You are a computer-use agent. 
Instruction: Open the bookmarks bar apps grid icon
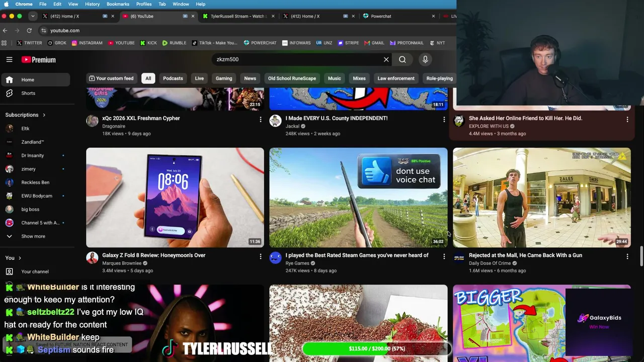[4, 43]
